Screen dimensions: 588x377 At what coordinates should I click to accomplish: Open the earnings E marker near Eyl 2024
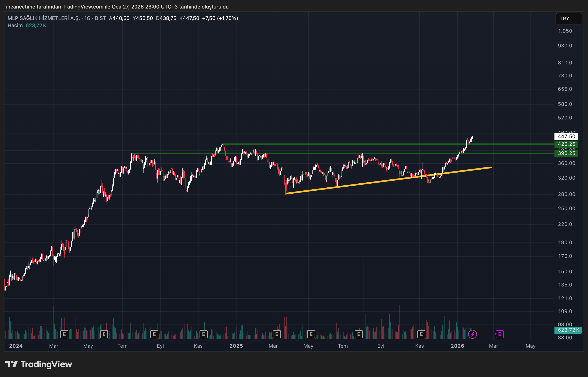[154, 334]
